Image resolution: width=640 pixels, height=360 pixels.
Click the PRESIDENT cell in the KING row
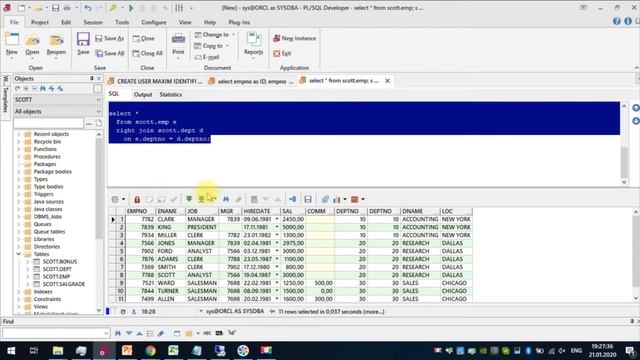[x=202, y=227]
